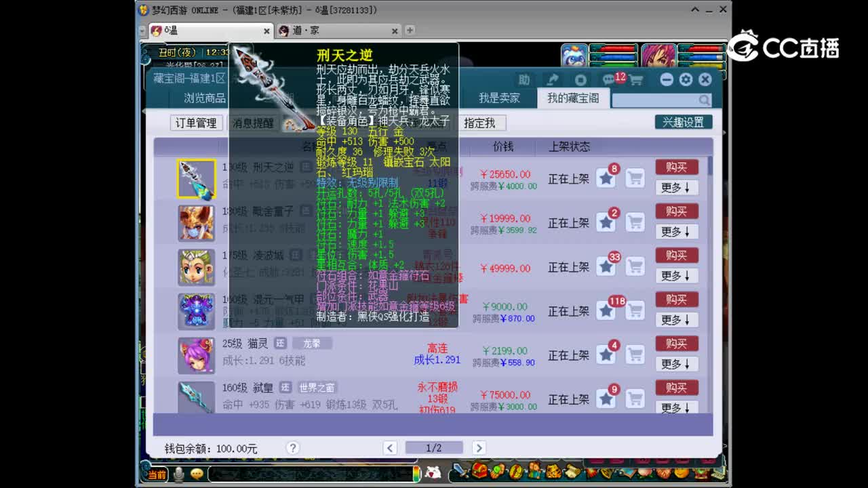Add ¥19999 item to cart icon
Image resolution: width=868 pixels, height=488 pixels.
pyautogui.click(x=635, y=222)
